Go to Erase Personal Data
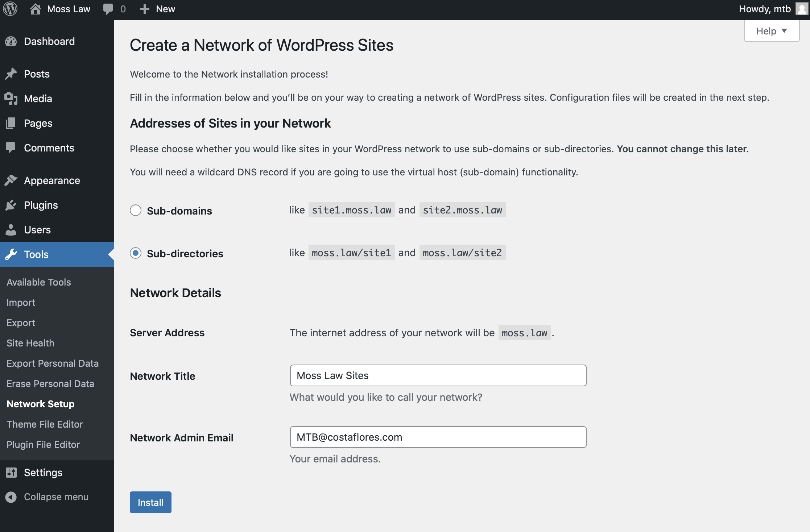 point(50,383)
